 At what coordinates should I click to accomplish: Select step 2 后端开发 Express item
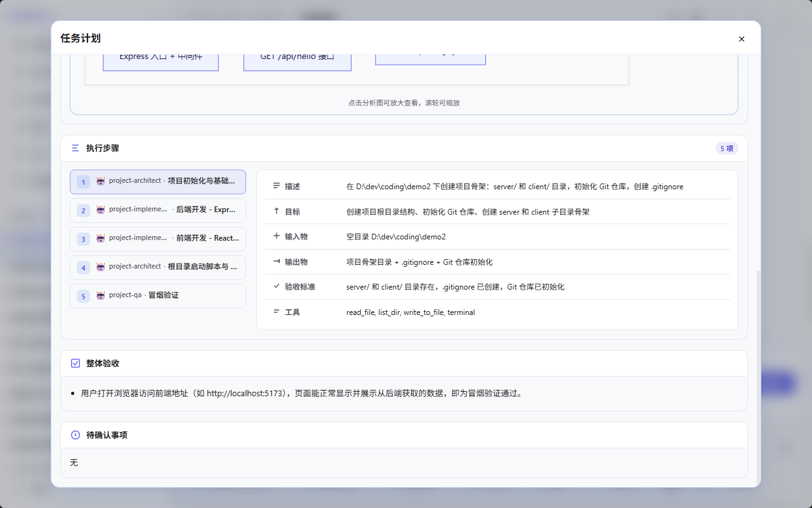coord(158,210)
